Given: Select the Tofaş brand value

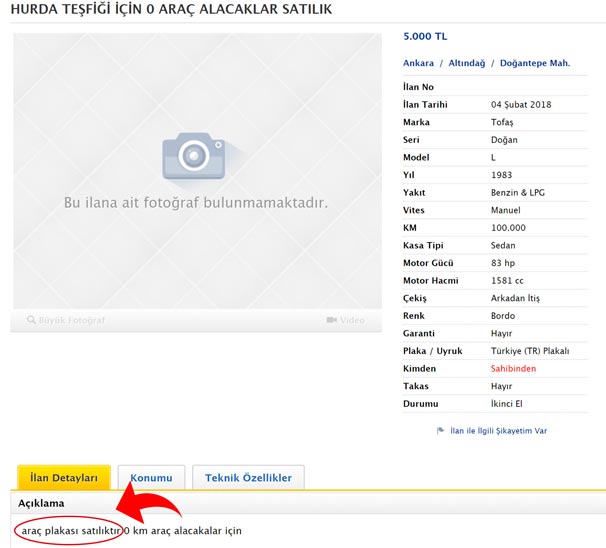Looking at the screenshot, I should coord(505,123).
